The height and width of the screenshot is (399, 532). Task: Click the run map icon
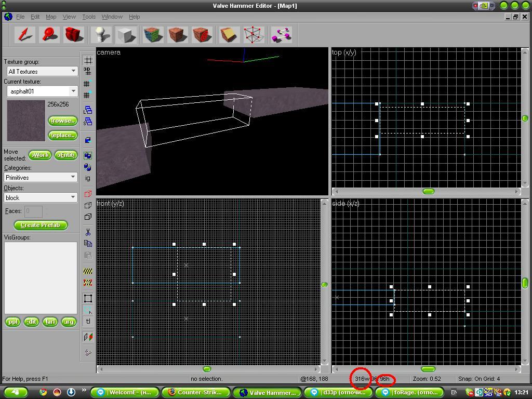[x=88, y=353]
